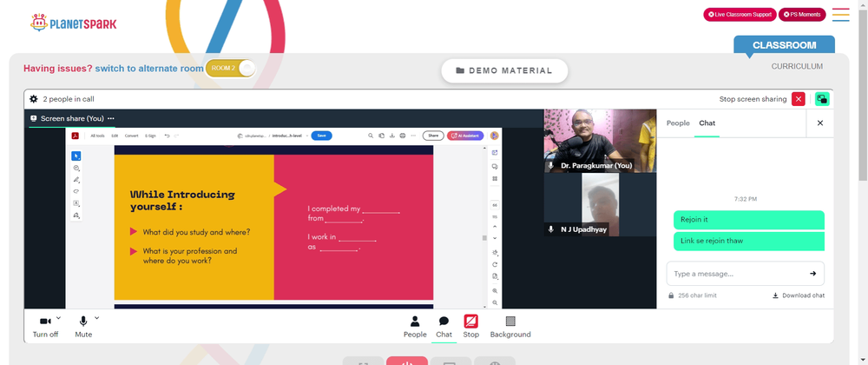
Task: Stop screen sharing with the red Stop button
Action: 471,326
